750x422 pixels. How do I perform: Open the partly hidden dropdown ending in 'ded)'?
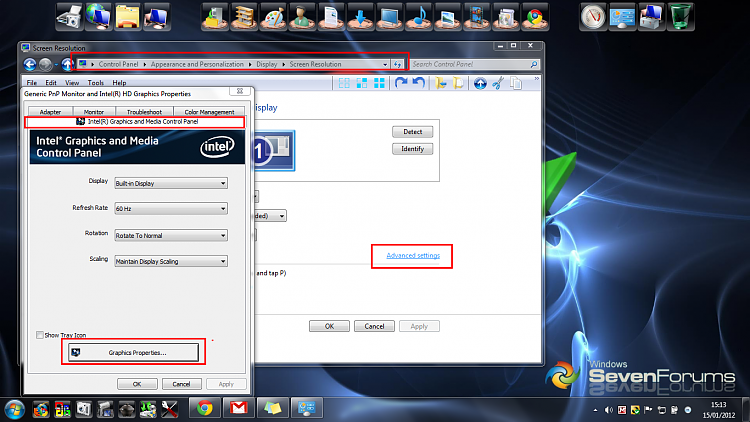pos(270,216)
